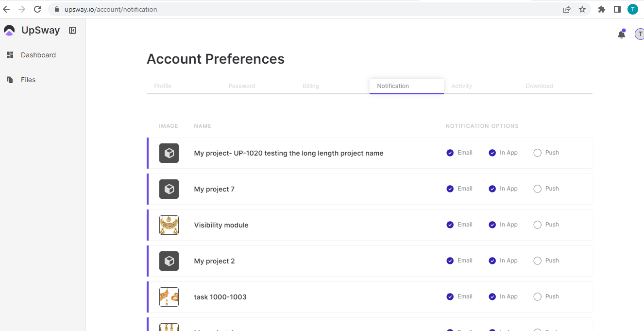Collapse the sidebar using the panel toggle icon
Viewport: 644px width, 331px height.
coord(72,30)
